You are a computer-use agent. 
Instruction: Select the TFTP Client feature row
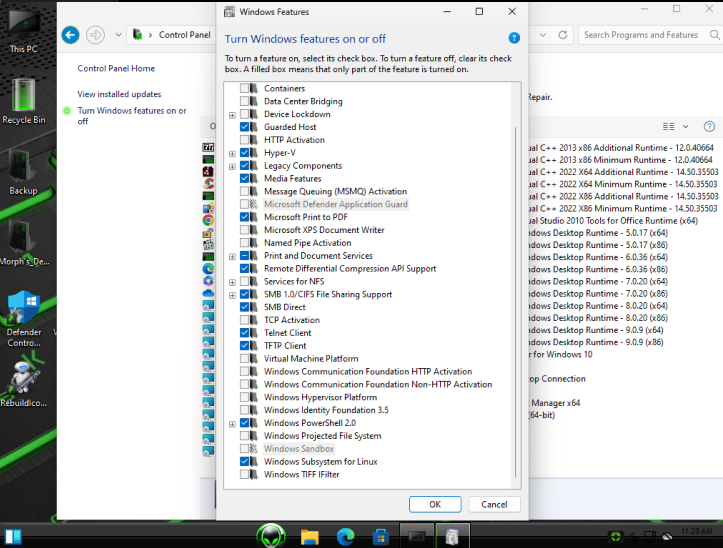point(285,345)
